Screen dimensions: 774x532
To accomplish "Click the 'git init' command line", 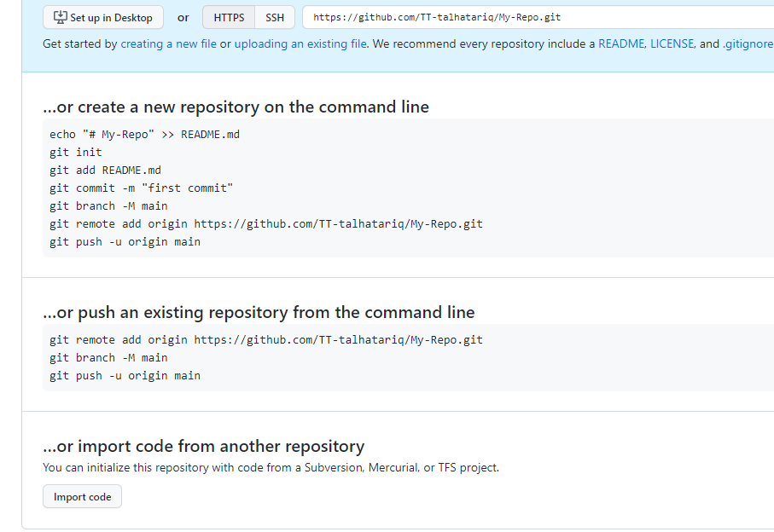I will click(76, 153).
